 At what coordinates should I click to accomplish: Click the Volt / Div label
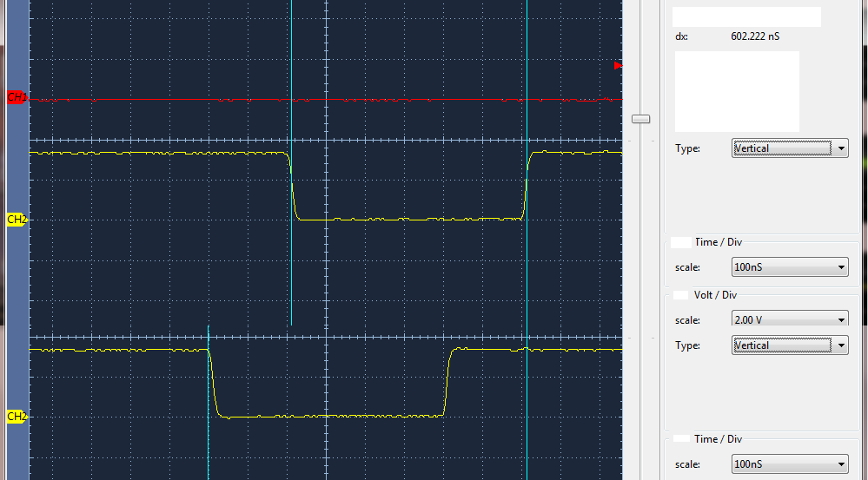point(715,295)
